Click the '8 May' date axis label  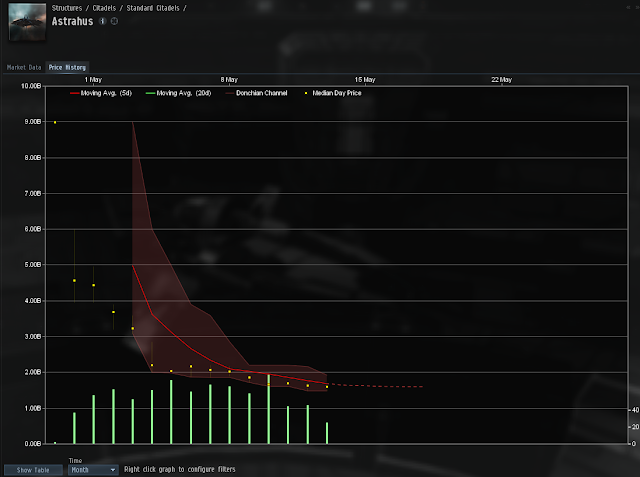[x=229, y=80]
